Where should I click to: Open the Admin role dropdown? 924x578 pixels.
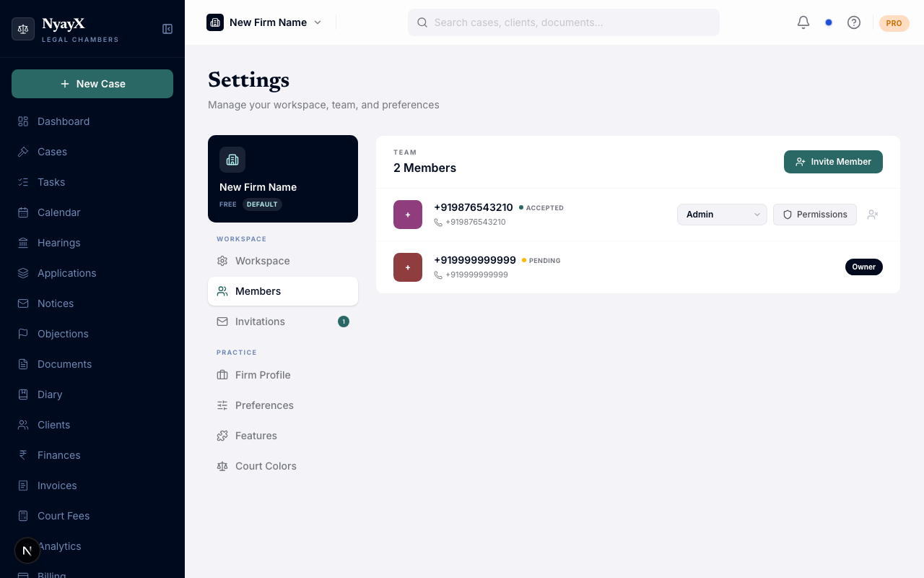tap(721, 215)
